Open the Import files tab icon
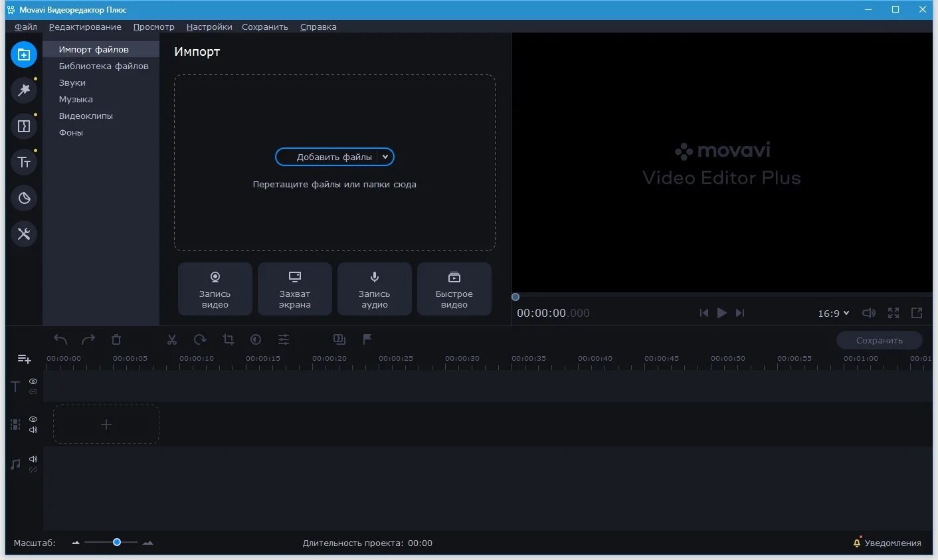The height and width of the screenshot is (560, 938). click(24, 54)
